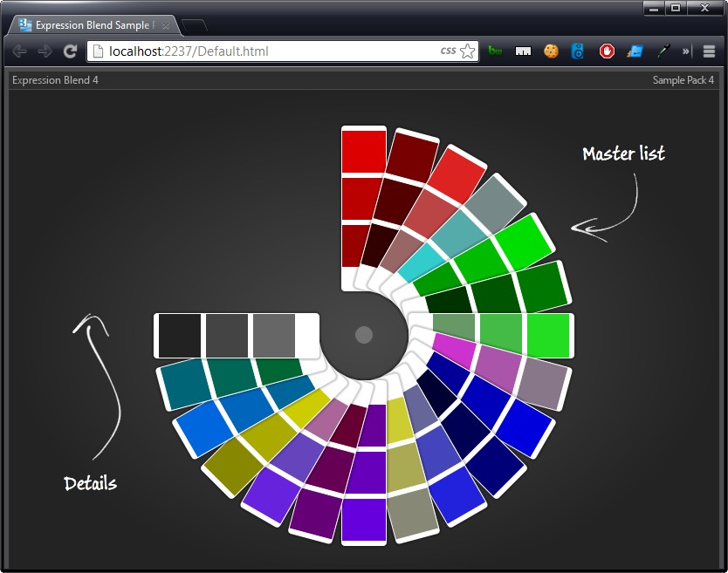The height and width of the screenshot is (573, 728).
Task: Open the cookie extension icon
Action: [551, 51]
